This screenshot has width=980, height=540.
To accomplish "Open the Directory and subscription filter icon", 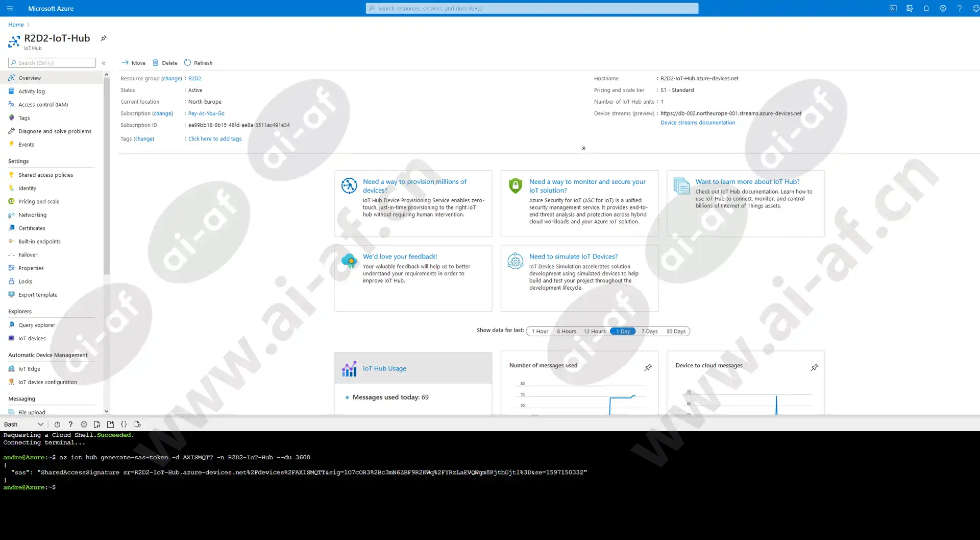I will coord(910,8).
